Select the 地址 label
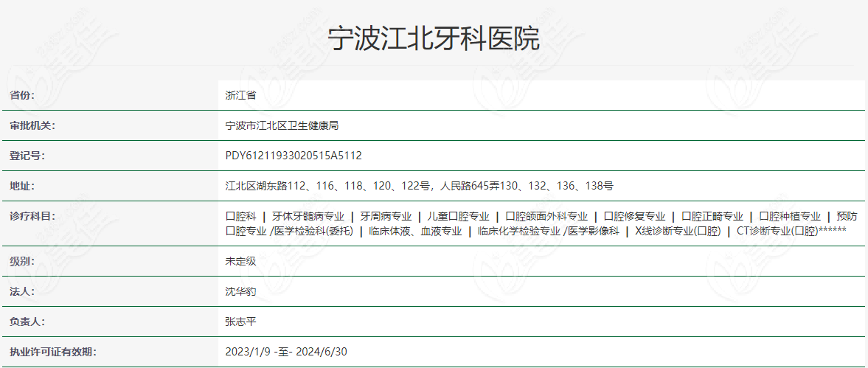This screenshot has height=368, width=868. [x=22, y=186]
